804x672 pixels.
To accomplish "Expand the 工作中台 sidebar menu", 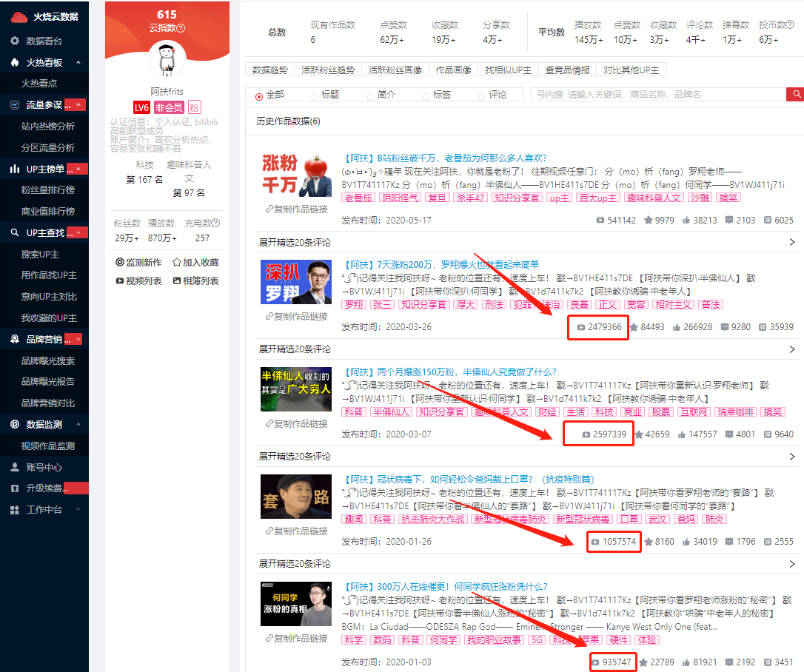I will tap(78, 510).
